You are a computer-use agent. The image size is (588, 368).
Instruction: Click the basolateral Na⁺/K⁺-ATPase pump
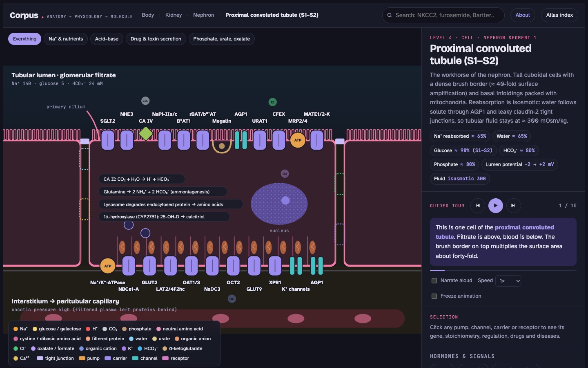pyautogui.click(x=108, y=266)
